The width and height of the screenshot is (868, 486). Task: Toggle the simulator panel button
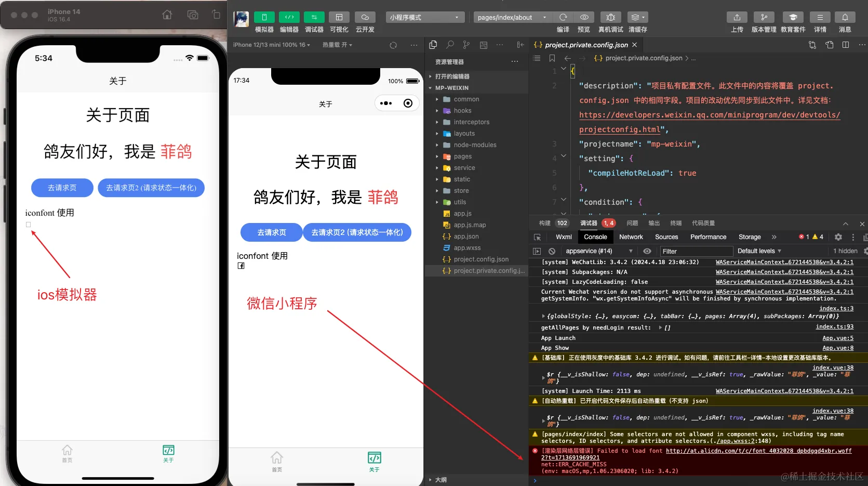click(264, 17)
